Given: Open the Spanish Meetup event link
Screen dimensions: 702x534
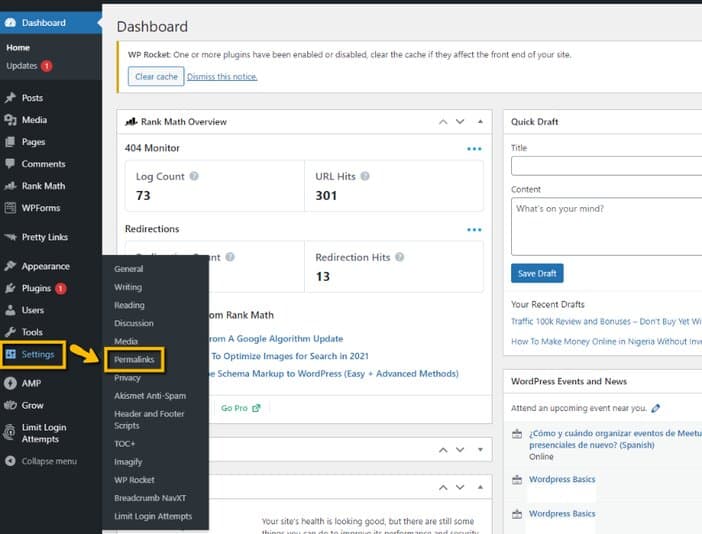Looking at the screenshot, I should (x=615, y=439).
